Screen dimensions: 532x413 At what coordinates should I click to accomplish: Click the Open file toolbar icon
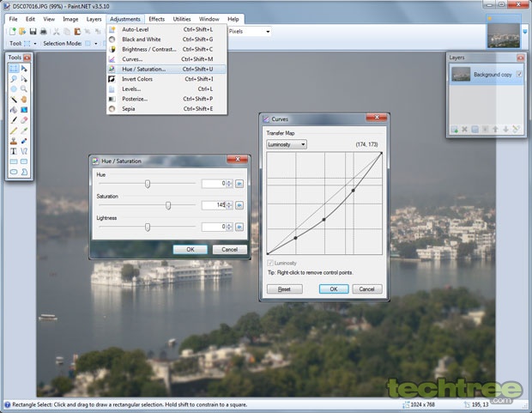(x=22, y=32)
